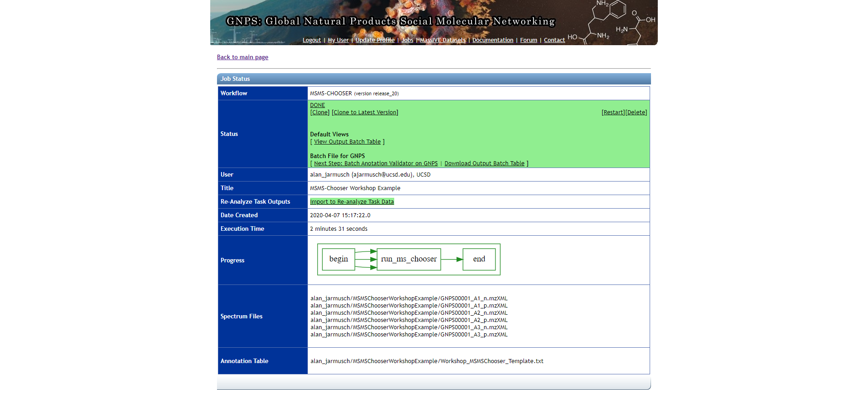Follow Next Step: Batch Anotation Validator on GNPS
The width and height of the screenshot is (868, 401).
tap(376, 163)
